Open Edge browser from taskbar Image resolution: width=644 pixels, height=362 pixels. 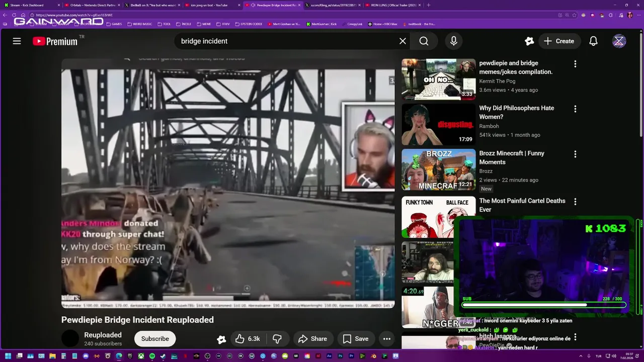point(119,356)
